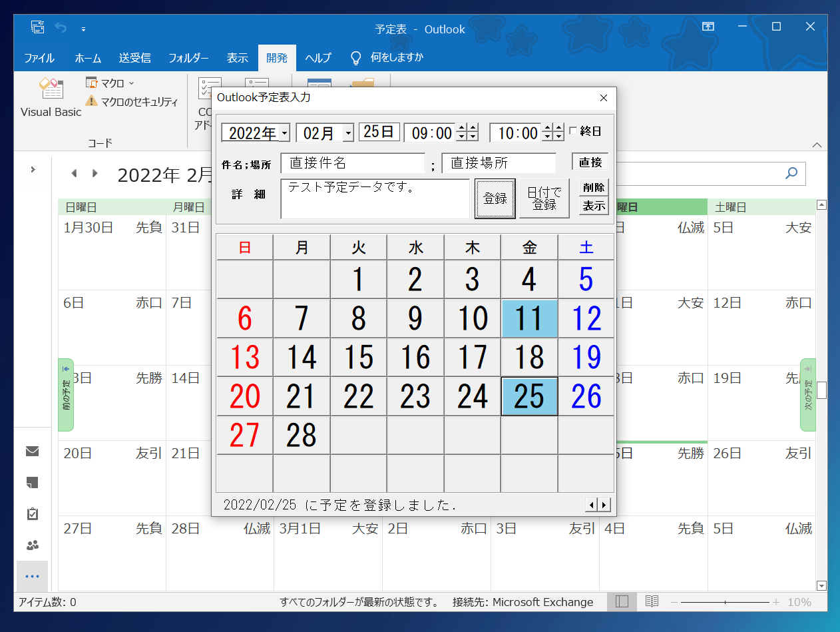The width and height of the screenshot is (840, 632).
Task: Click the 直接場所 location field
Action: 499,163
